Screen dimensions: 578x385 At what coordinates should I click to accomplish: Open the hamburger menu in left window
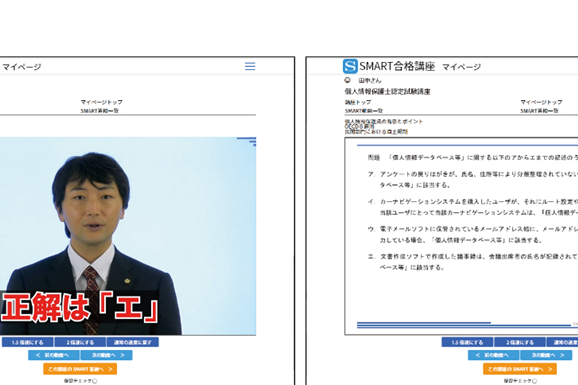(250, 66)
